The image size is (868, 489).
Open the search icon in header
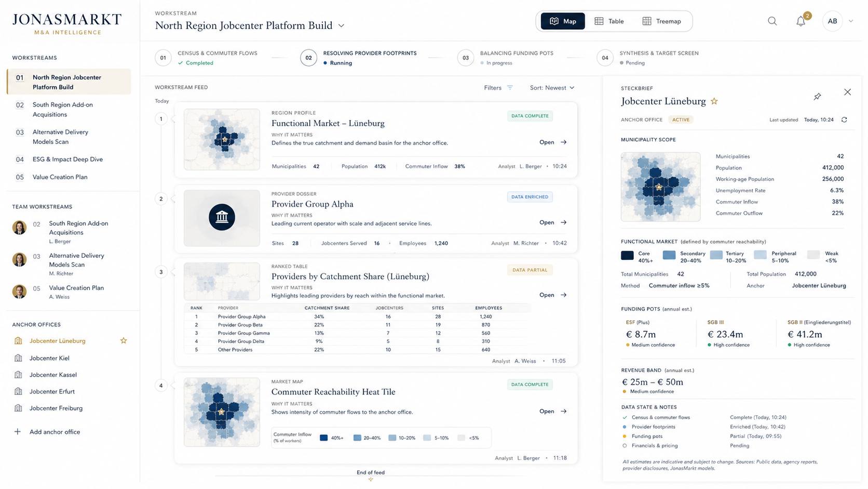pos(772,21)
